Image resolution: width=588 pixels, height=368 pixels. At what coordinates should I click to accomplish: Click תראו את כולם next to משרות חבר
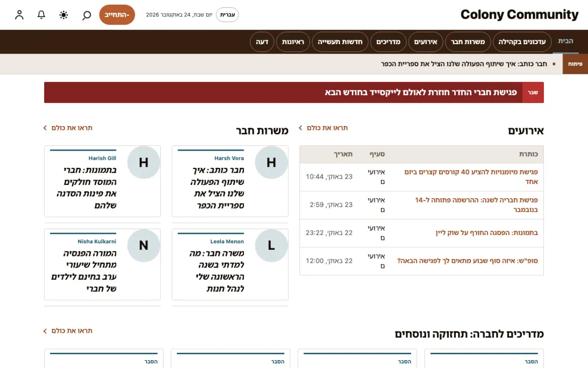pyautogui.click(x=68, y=128)
